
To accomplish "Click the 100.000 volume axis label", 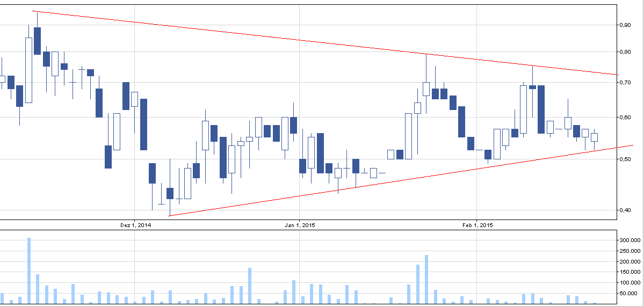I will tap(629, 282).
